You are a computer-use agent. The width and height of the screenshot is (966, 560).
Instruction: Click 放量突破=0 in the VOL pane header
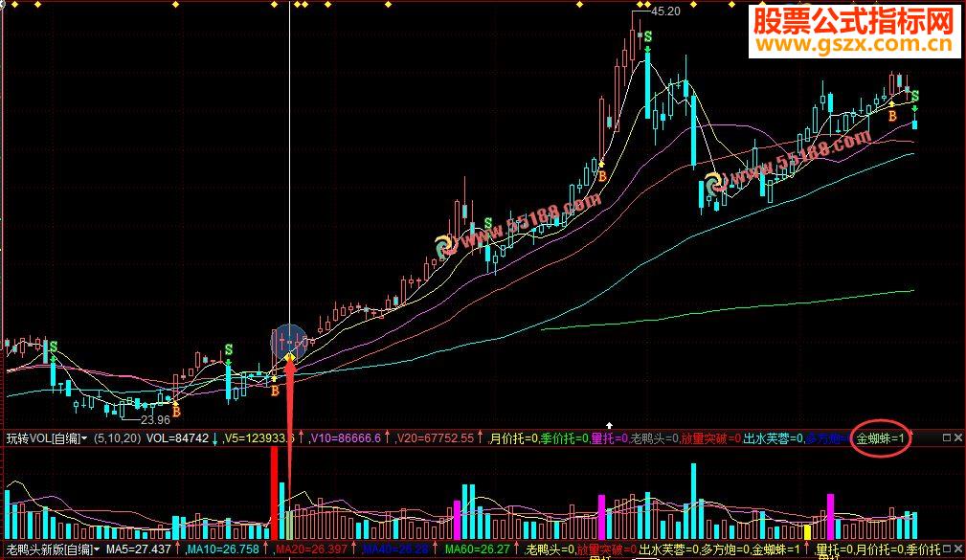click(x=711, y=438)
